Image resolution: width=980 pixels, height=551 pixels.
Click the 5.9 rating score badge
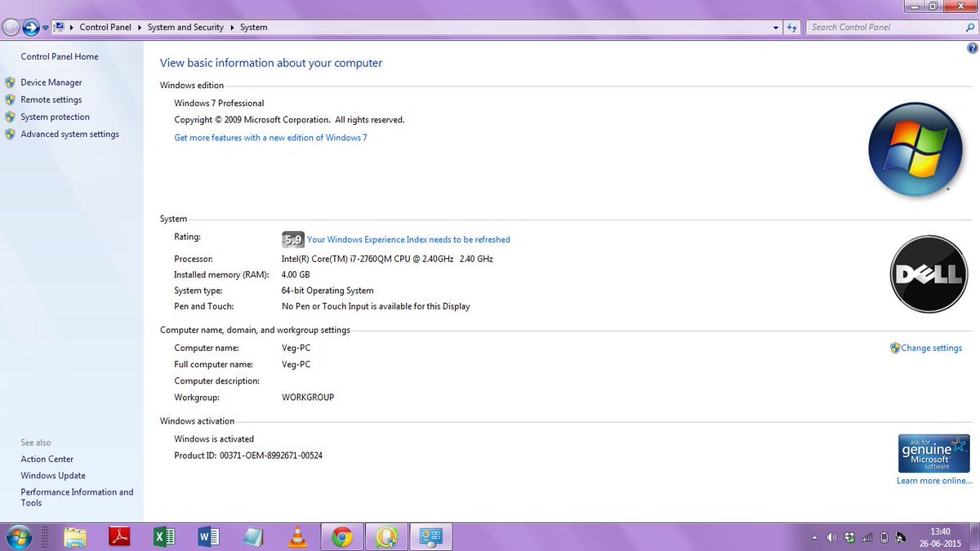[x=292, y=239]
